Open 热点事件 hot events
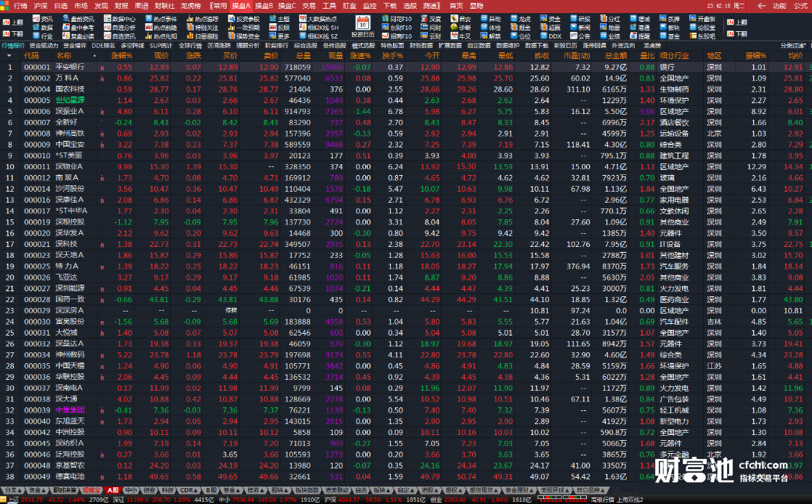Viewport: 812px width, 504px height. tap(161, 19)
